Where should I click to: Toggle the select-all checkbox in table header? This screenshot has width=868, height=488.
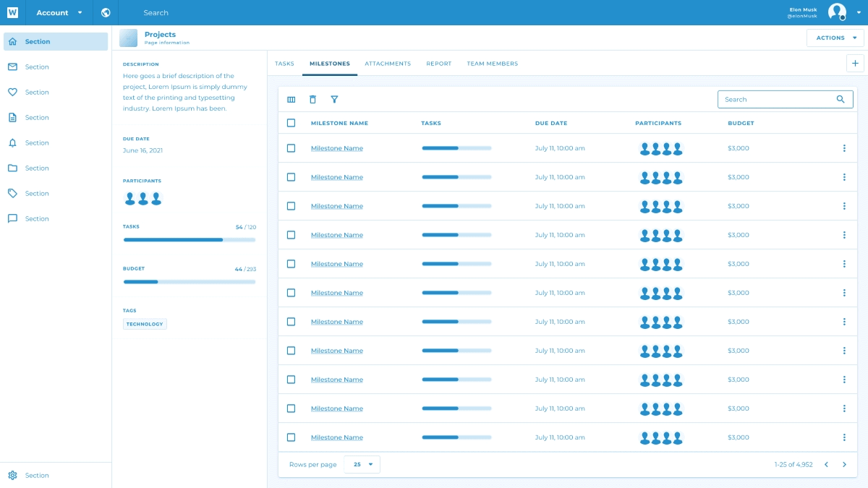pos(292,123)
